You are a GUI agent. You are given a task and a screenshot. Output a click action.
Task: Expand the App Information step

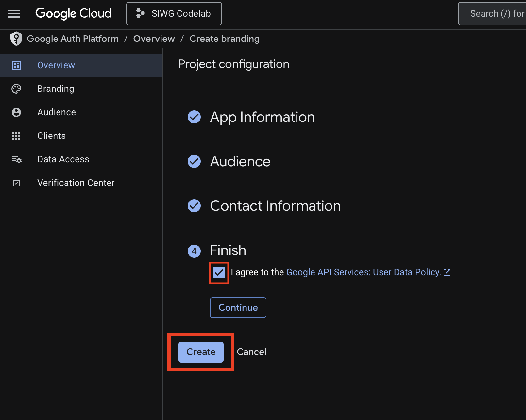(262, 117)
